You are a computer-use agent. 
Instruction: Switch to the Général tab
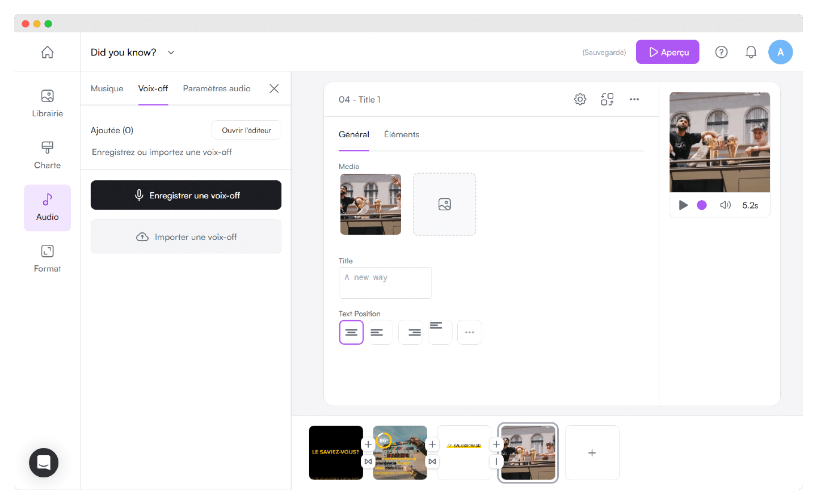(354, 134)
